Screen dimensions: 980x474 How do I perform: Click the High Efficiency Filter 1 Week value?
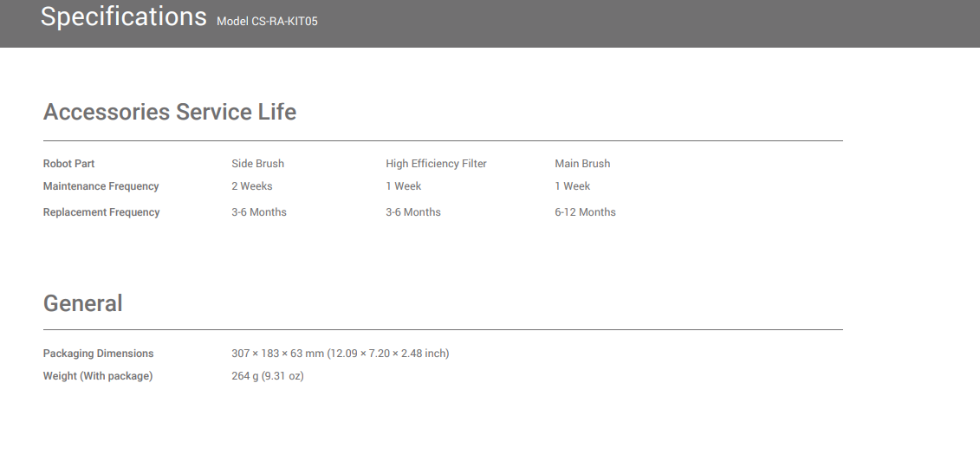(x=404, y=186)
